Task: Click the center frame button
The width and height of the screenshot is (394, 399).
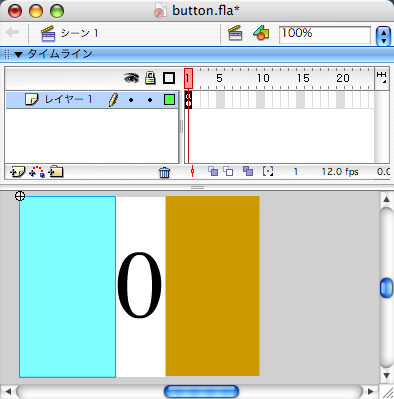Action: [x=192, y=171]
